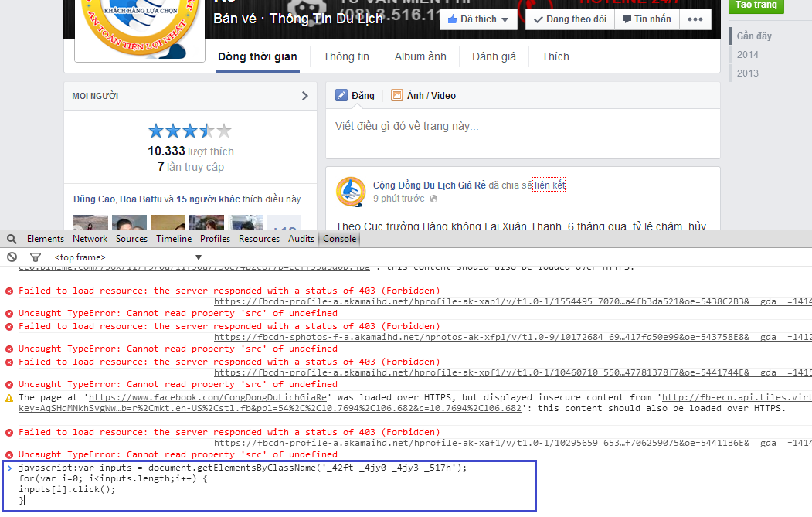Click post author's avatar thumbnail
The height and width of the screenshot is (517, 812).
(351, 192)
